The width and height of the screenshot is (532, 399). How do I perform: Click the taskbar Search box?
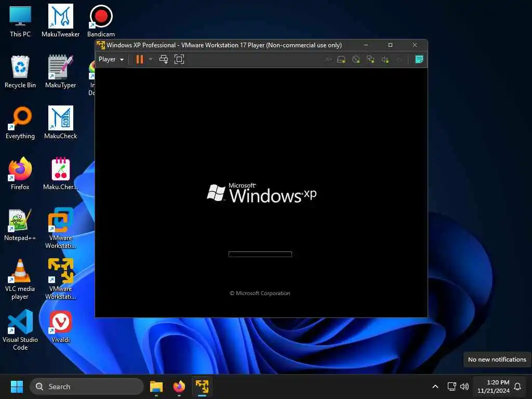click(87, 387)
